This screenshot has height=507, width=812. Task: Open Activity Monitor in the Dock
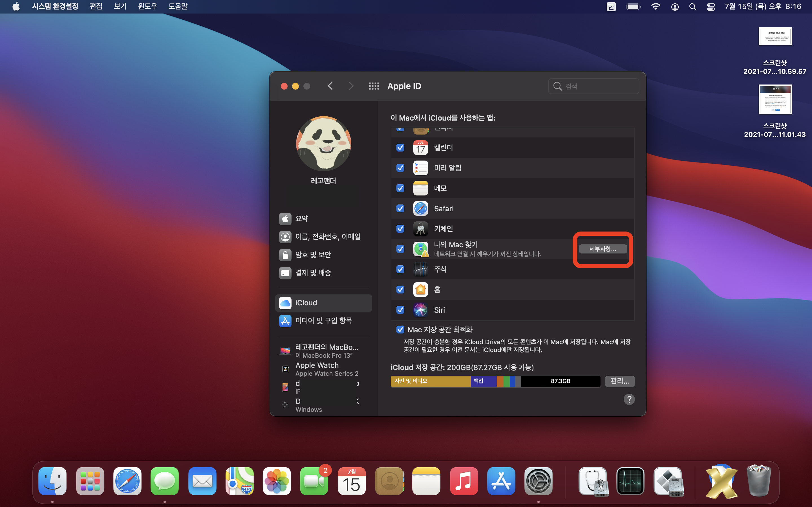pyautogui.click(x=630, y=482)
